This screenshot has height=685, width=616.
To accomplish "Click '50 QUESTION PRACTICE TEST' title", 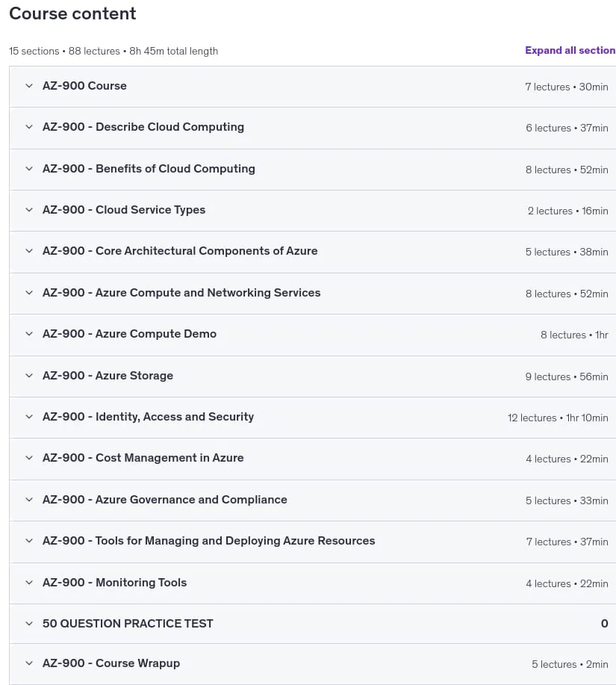I will 128,624.
